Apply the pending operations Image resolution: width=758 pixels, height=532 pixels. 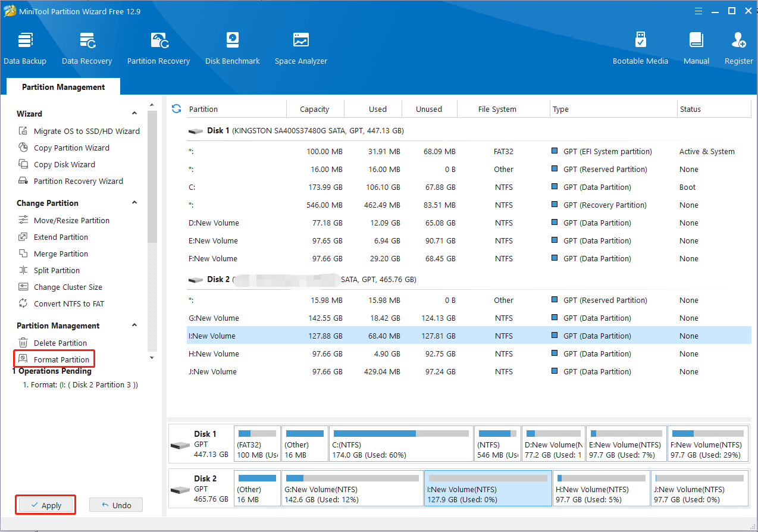[45, 505]
